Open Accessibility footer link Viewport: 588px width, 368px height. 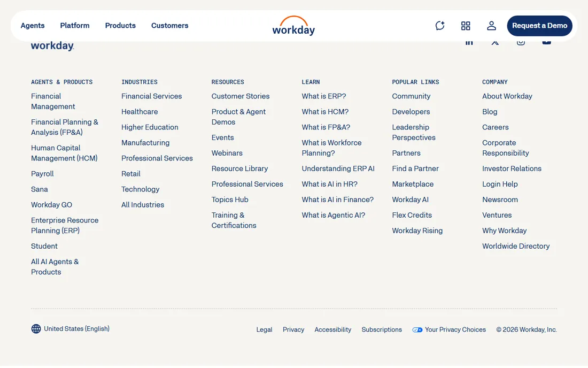click(333, 329)
